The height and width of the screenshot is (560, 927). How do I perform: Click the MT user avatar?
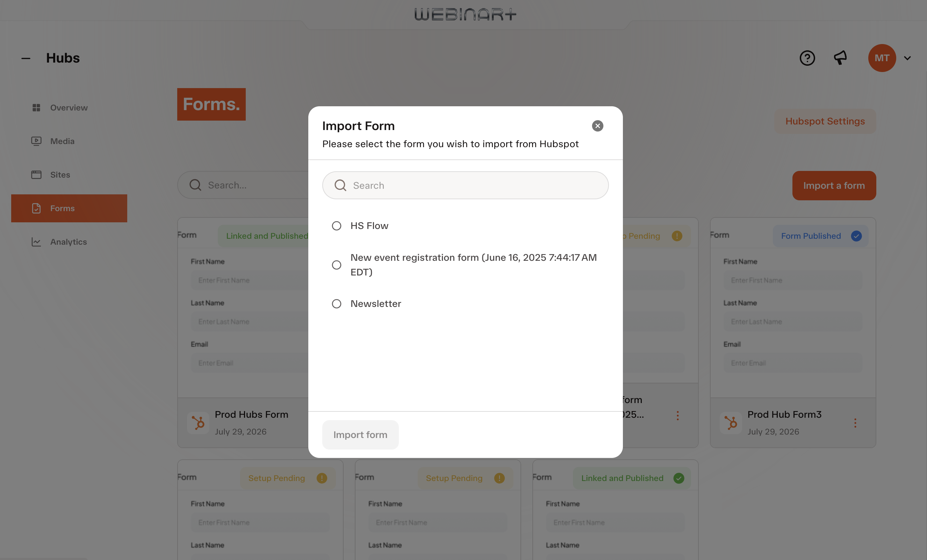[x=882, y=58]
